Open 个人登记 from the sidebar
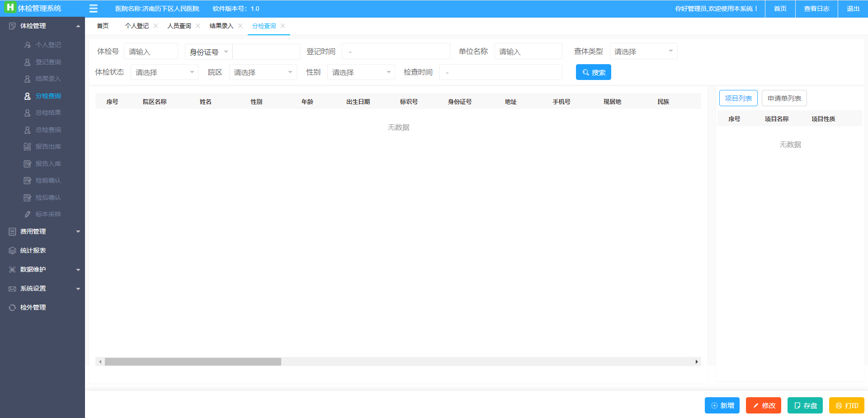868x418 pixels. point(48,45)
